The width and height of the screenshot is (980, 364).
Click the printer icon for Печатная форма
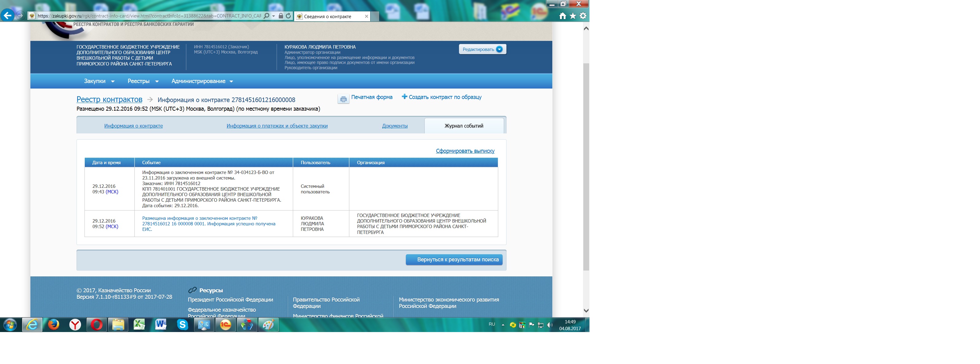coord(343,99)
